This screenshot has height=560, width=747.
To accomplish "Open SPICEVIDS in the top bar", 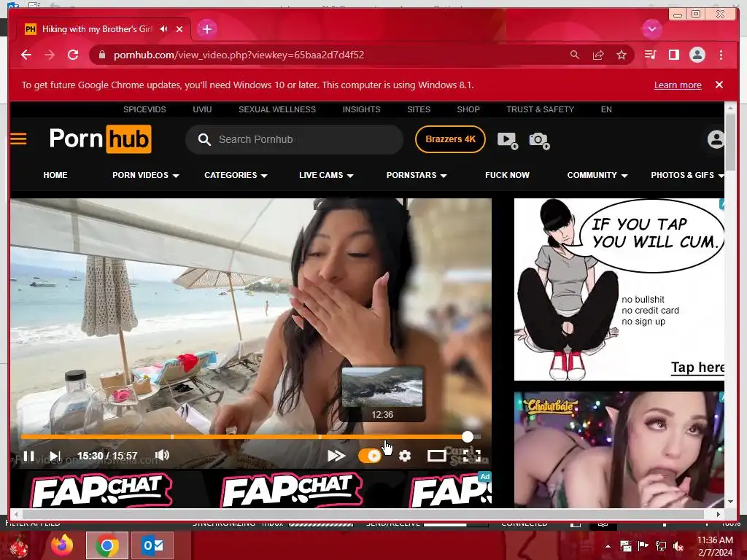I will click(x=145, y=109).
